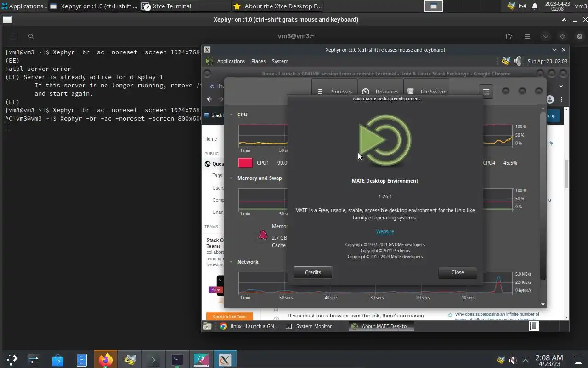Open the bottom taskbar application launcher
This screenshot has width=588, height=368.
12,360
